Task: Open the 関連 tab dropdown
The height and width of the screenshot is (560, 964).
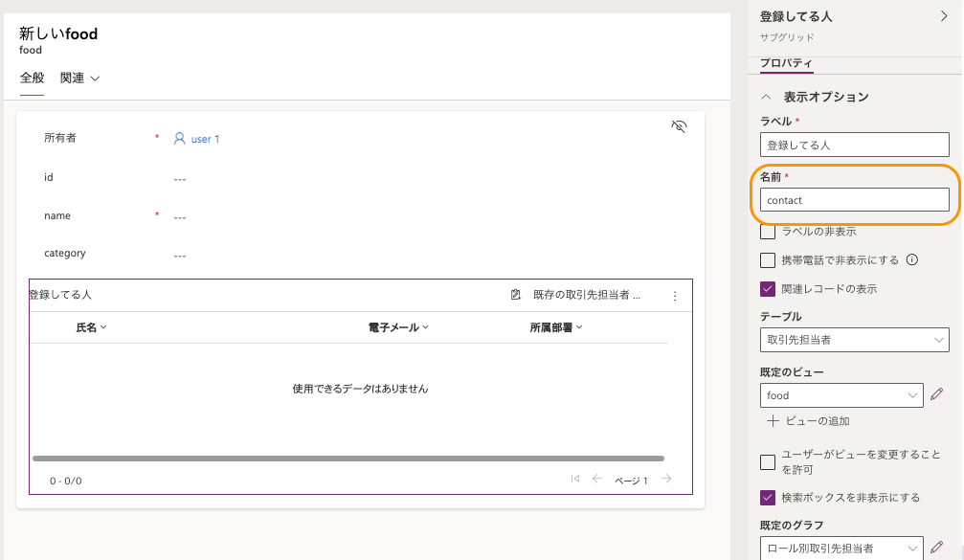Action: click(x=80, y=78)
